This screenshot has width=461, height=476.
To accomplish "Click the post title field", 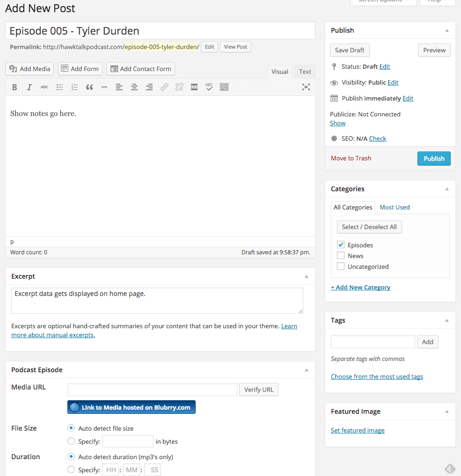I will point(160,31).
